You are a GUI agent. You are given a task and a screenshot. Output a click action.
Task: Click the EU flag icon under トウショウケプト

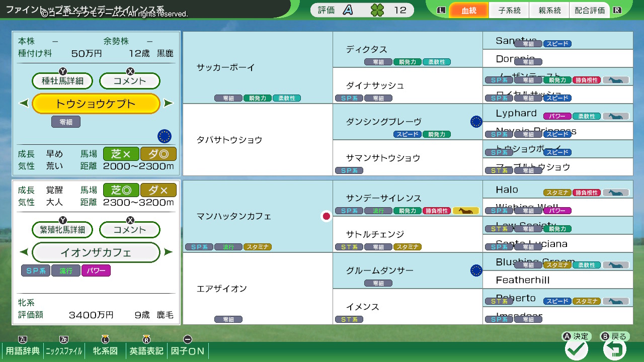[165, 136]
